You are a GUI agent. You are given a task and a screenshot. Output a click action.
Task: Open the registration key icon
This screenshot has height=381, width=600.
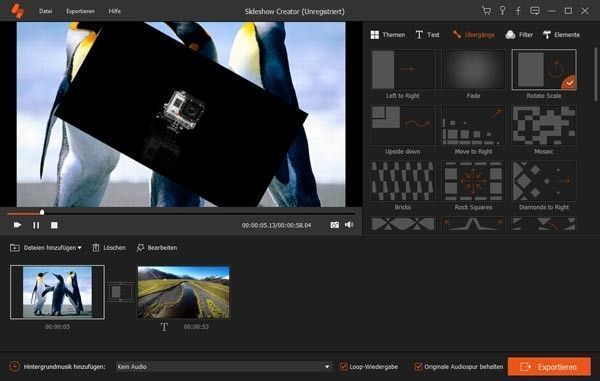pyautogui.click(x=502, y=11)
